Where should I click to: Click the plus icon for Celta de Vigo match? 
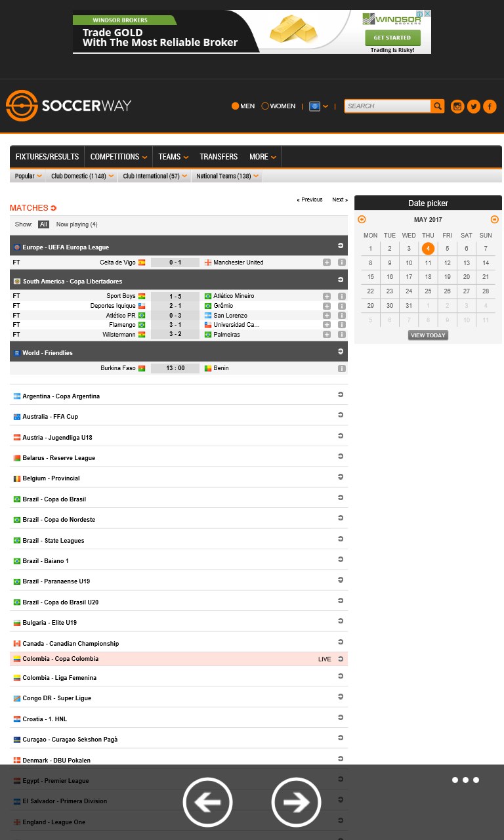click(x=327, y=262)
